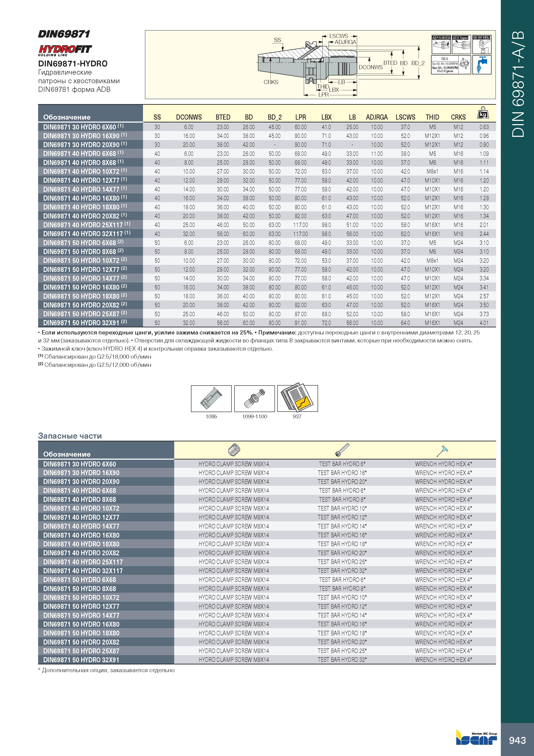Click TEST BAR HYDRO 32* in the 40 HYDRO 32X117 row
The width and height of the screenshot is (534, 756).
(x=342, y=571)
